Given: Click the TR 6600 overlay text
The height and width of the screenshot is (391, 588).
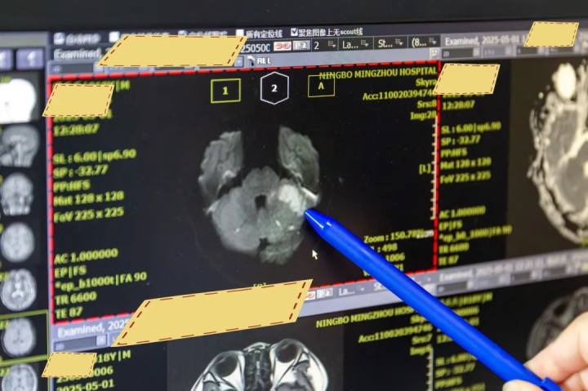Looking at the screenshot, I should coord(76,299).
